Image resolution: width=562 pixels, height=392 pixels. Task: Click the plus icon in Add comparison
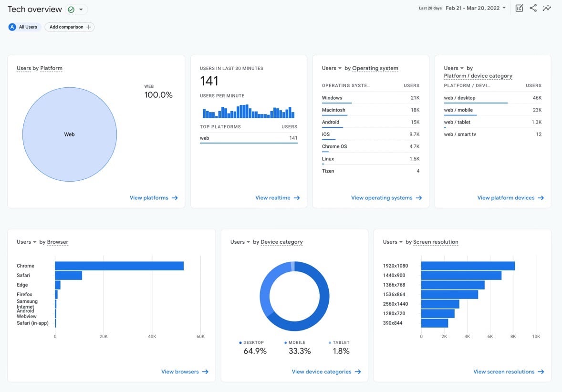click(x=88, y=27)
